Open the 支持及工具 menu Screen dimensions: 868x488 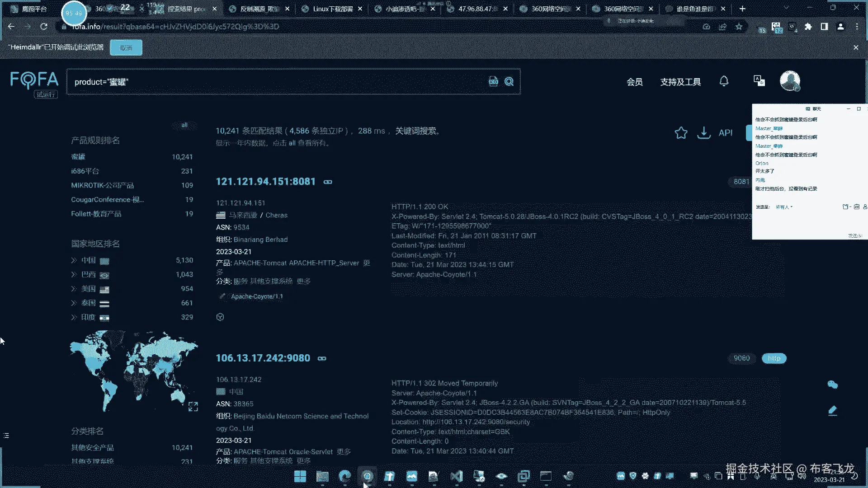pos(680,82)
